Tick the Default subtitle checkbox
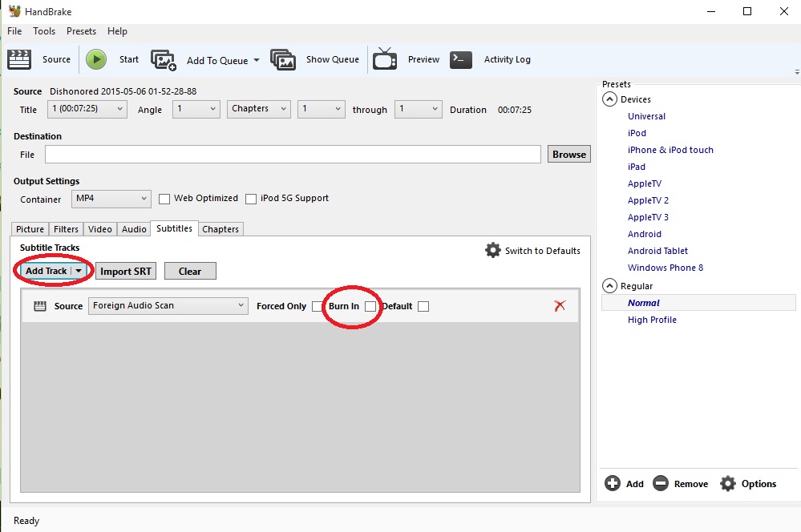801x532 pixels. tap(423, 306)
